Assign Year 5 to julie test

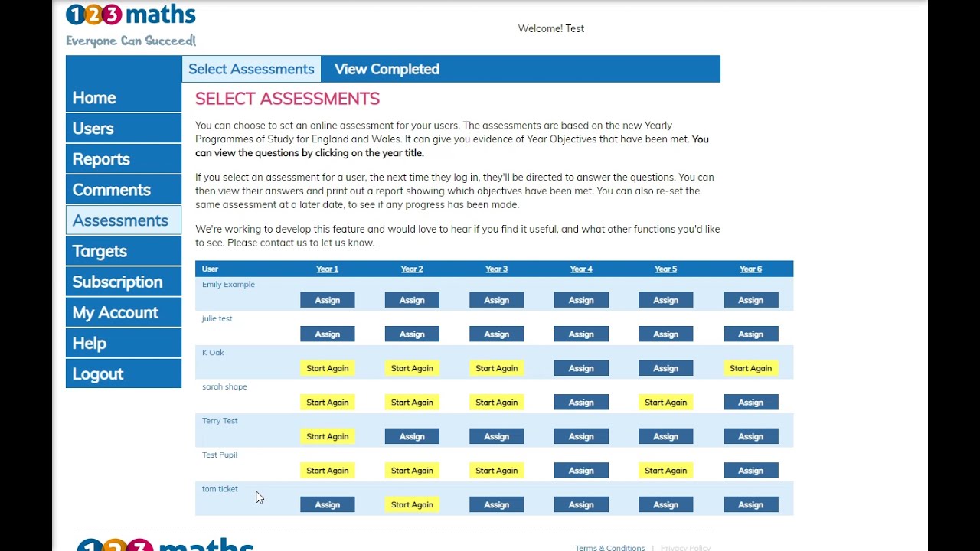pyautogui.click(x=665, y=334)
